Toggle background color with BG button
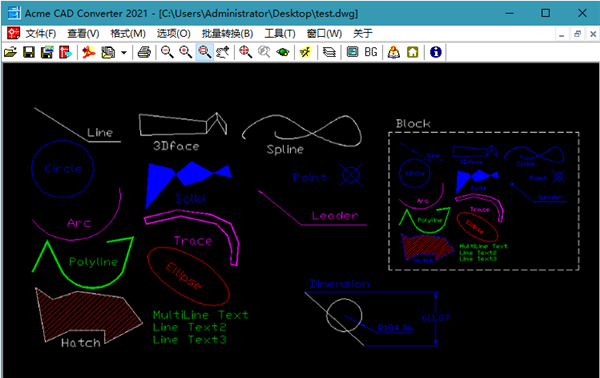 click(x=370, y=52)
